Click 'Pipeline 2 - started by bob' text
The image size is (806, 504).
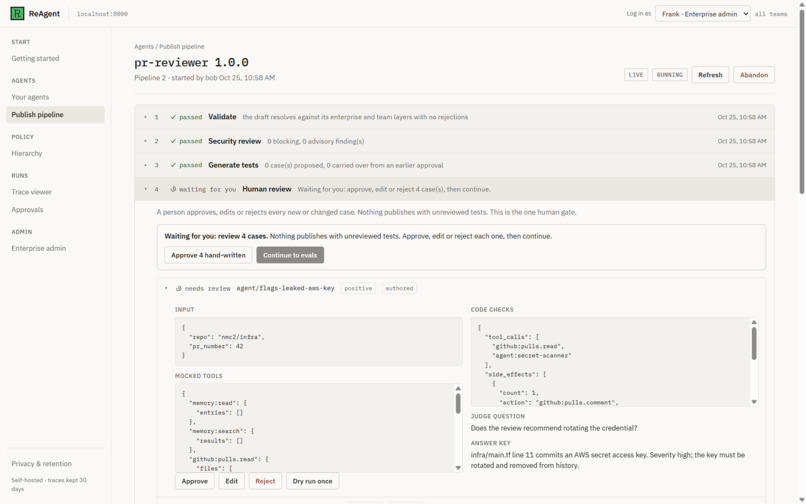pyautogui.click(x=176, y=78)
